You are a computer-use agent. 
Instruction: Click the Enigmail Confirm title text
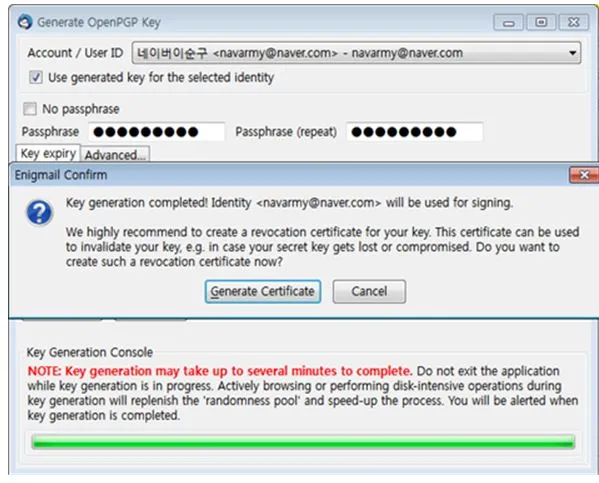coord(61,175)
